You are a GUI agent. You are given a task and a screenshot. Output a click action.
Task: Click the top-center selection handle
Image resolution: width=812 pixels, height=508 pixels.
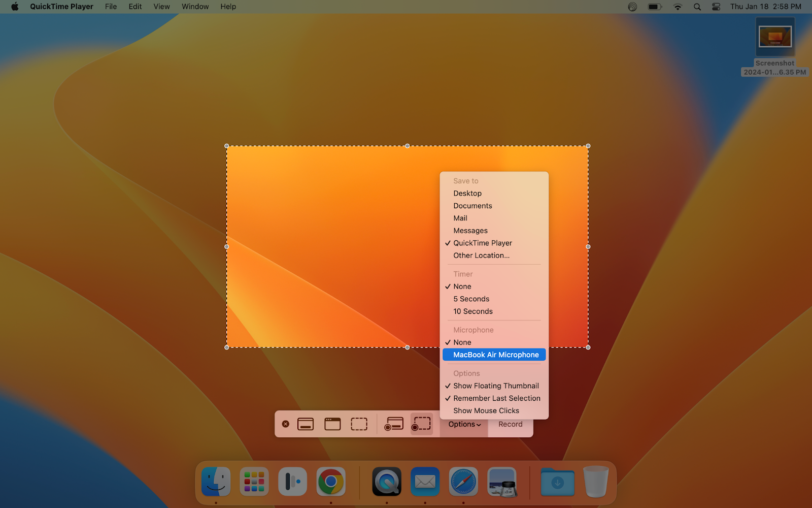tap(408, 146)
